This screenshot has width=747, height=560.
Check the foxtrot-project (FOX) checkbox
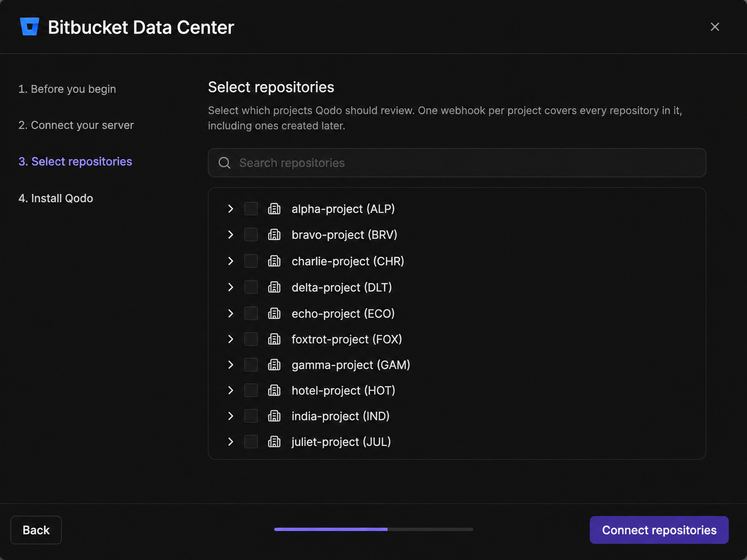[x=251, y=339]
